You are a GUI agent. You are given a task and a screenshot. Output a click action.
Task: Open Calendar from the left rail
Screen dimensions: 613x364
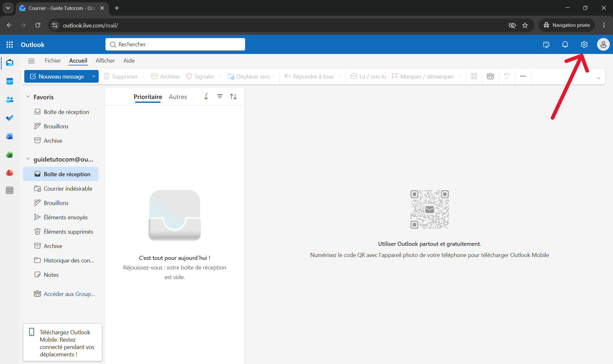10,81
